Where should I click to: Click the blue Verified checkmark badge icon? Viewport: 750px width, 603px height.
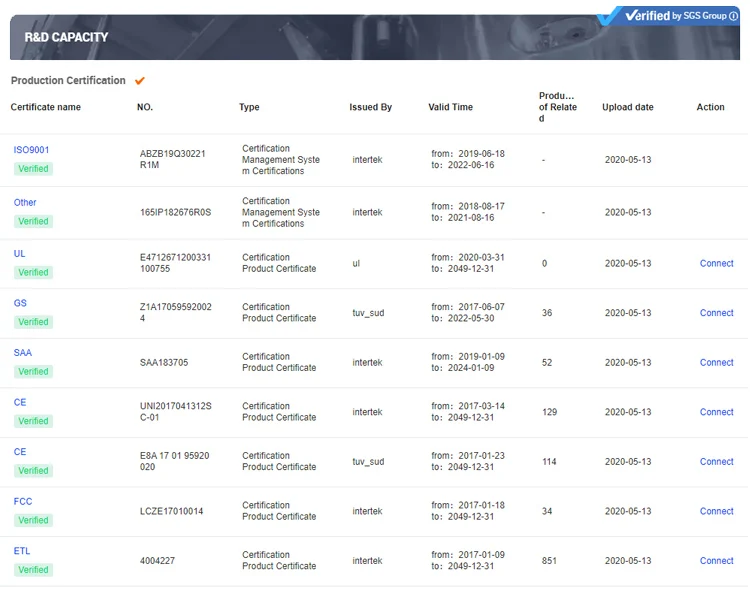(609, 16)
